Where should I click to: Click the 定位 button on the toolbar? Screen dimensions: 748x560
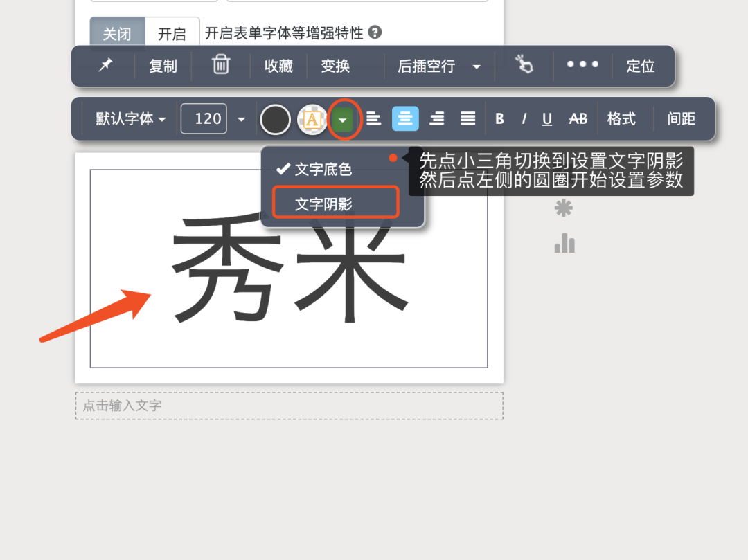[641, 66]
